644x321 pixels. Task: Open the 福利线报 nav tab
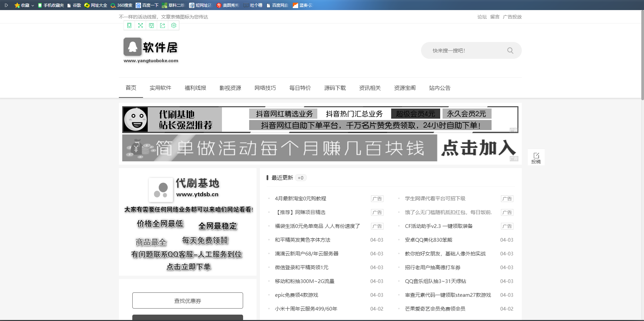tap(195, 88)
